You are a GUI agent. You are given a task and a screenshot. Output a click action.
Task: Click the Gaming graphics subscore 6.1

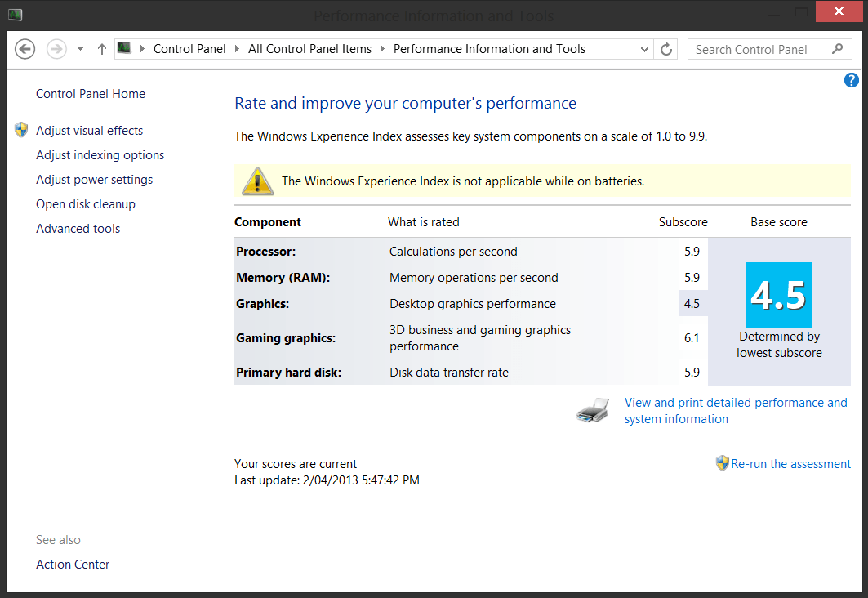[692, 337]
